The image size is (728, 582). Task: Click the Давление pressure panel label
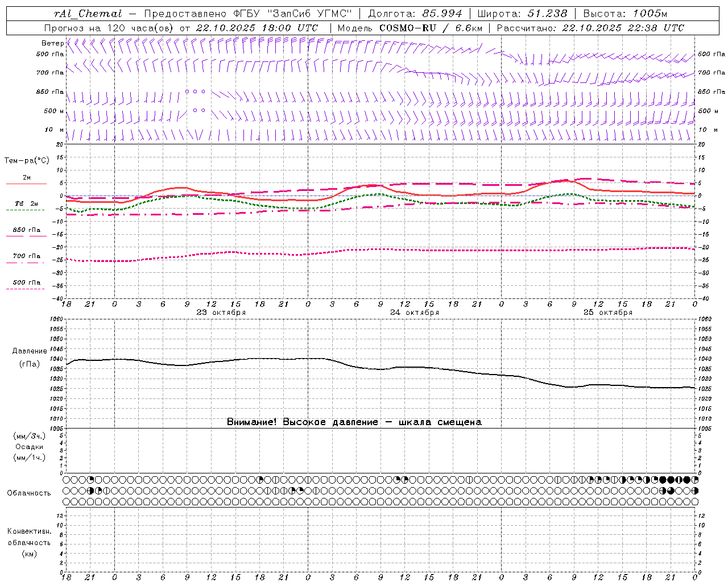pyautogui.click(x=28, y=351)
